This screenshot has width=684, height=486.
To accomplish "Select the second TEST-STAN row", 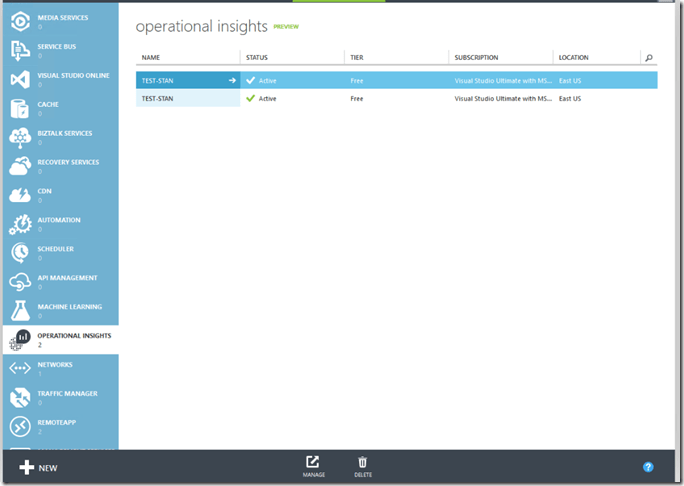I will tap(186, 99).
